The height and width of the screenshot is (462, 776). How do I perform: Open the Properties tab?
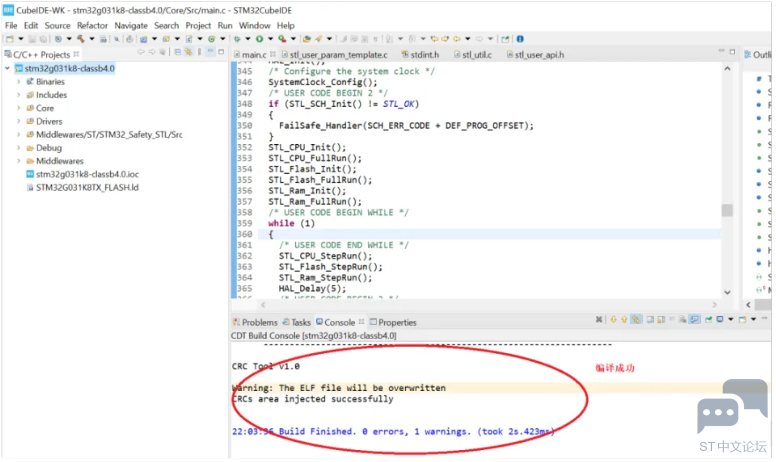[393, 323]
